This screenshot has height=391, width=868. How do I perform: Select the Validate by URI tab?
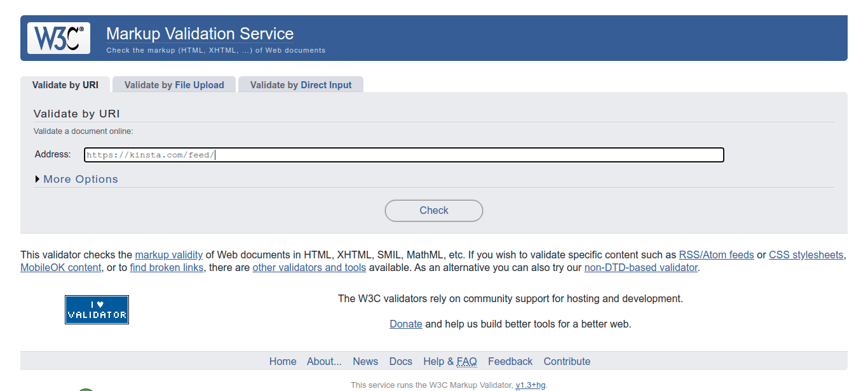66,84
